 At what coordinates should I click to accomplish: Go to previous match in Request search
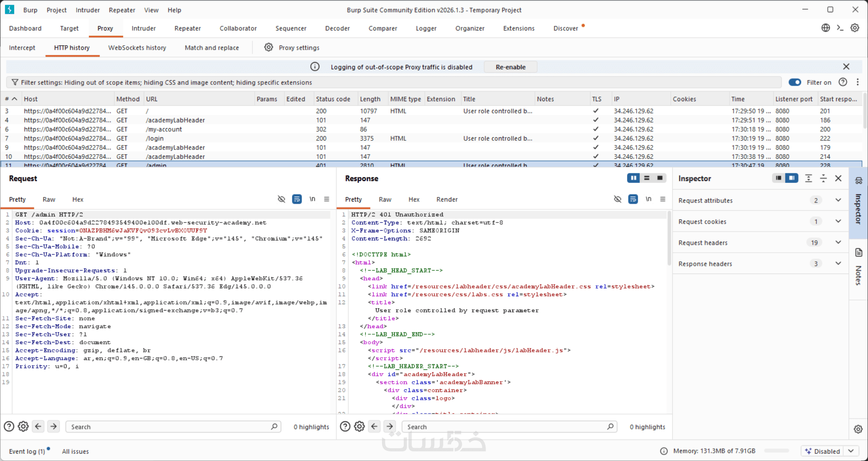pyautogui.click(x=38, y=426)
